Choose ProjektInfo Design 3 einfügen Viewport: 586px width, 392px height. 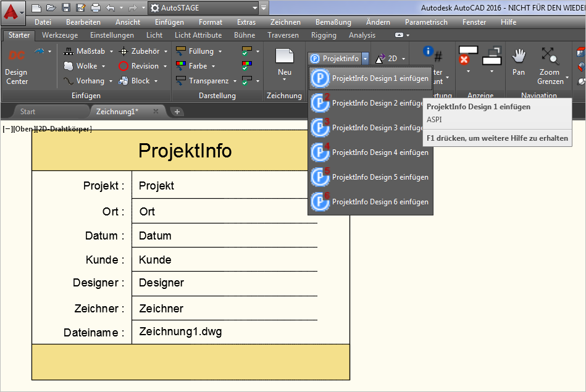[x=370, y=128]
